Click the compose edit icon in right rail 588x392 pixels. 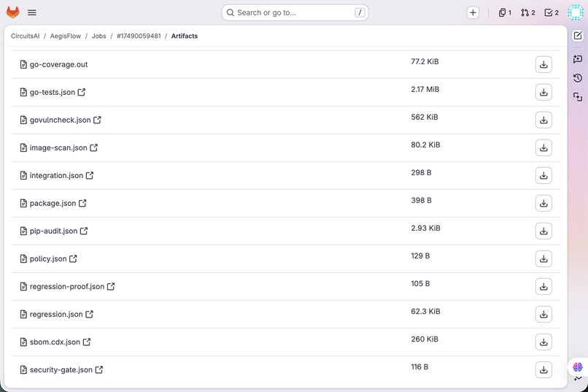tap(578, 36)
